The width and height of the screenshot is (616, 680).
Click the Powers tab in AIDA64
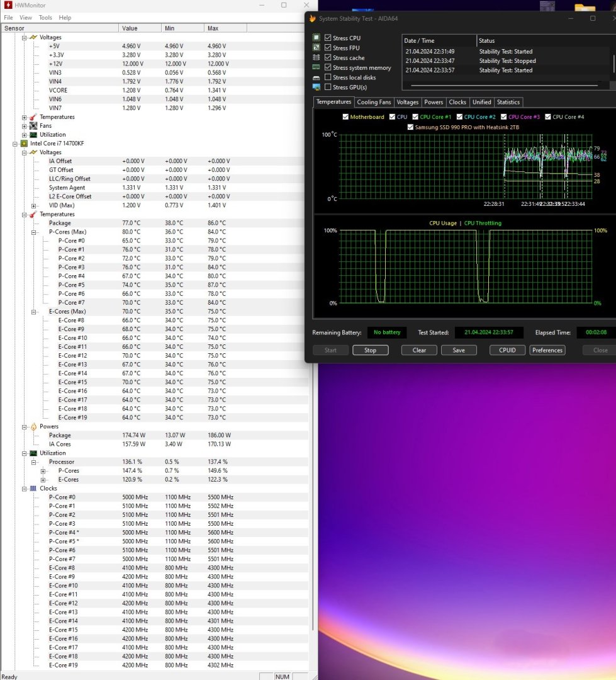pyautogui.click(x=434, y=103)
